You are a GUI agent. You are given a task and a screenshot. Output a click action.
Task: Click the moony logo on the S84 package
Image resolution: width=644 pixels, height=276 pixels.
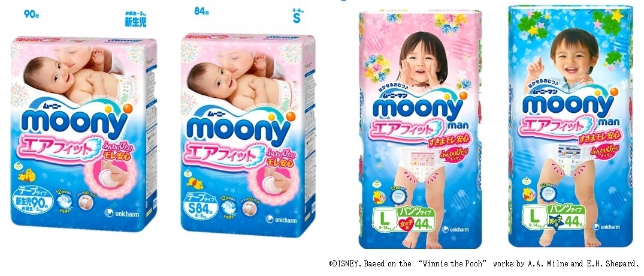pos(240,128)
